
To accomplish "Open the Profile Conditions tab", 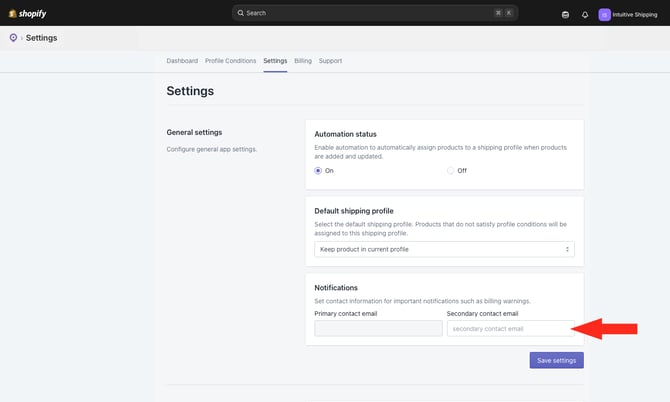I will point(230,61).
